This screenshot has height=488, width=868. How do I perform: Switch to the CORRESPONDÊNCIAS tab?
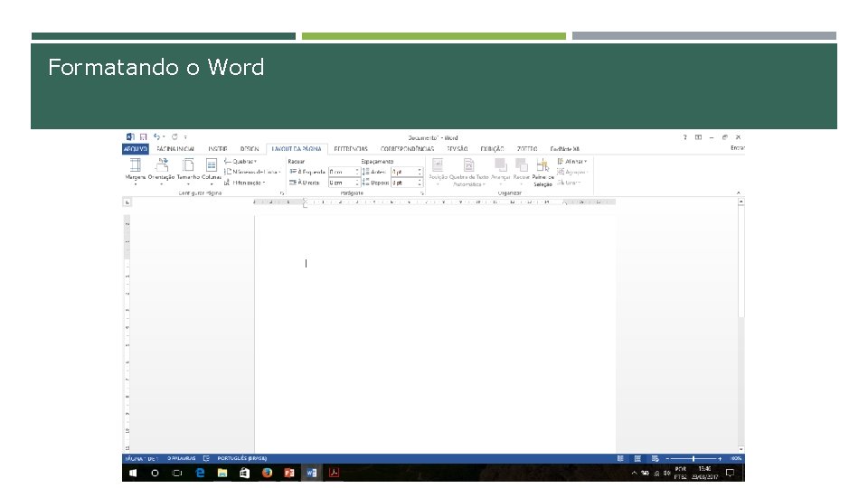click(x=407, y=149)
